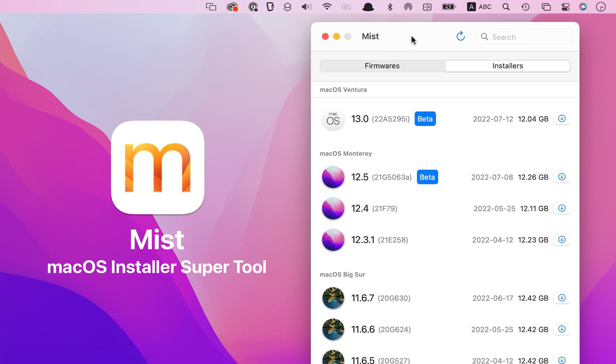Click the Search input field
This screenshot has width=616, height=364.
pos(524,37)
